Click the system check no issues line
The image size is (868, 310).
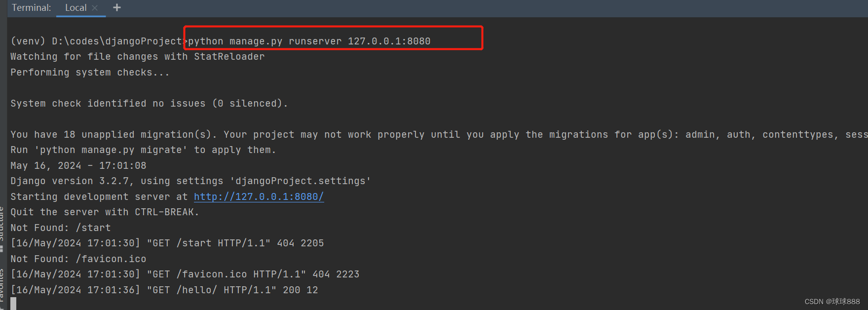[149, 103]
